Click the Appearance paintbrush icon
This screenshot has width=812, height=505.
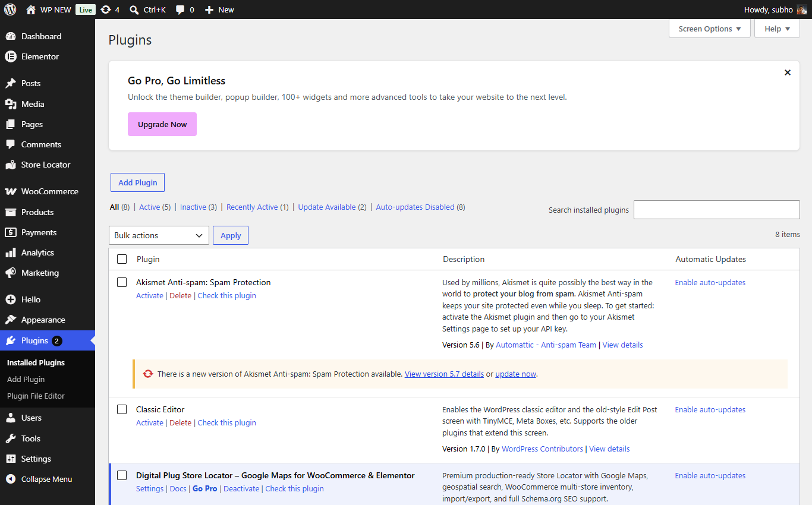pyautogui.click(x=10, y=320)
